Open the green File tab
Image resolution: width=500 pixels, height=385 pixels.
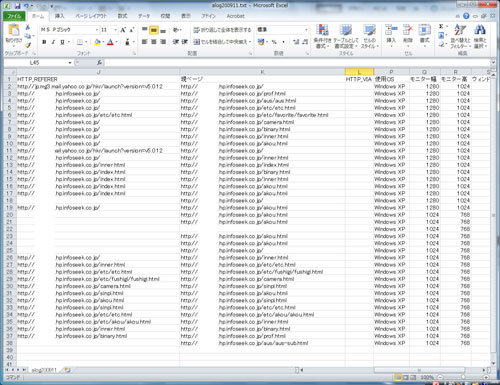point(14,16)
